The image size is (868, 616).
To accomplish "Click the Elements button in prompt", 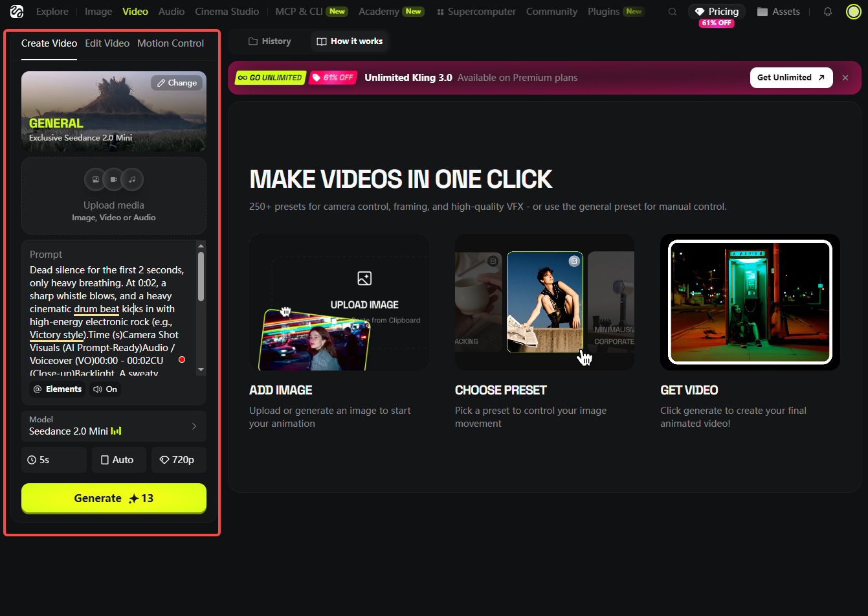I will pos(58,389).
